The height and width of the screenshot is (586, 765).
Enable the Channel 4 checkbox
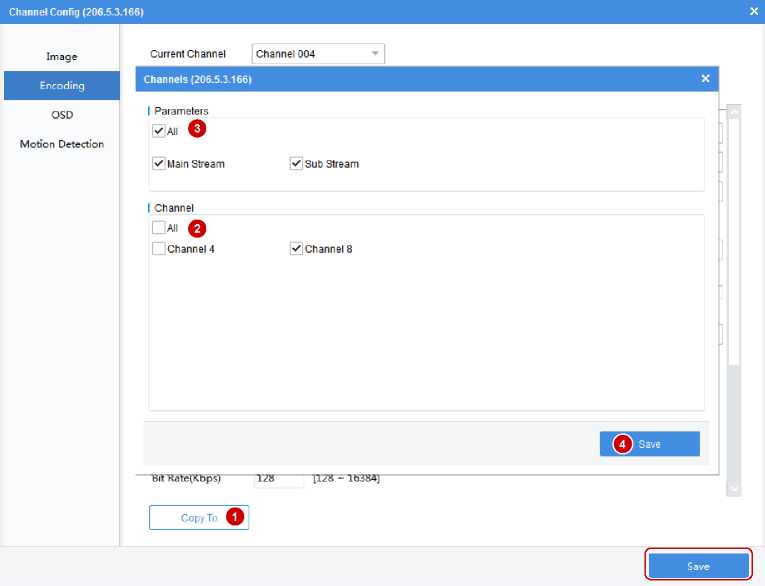[x=159, y=249]
